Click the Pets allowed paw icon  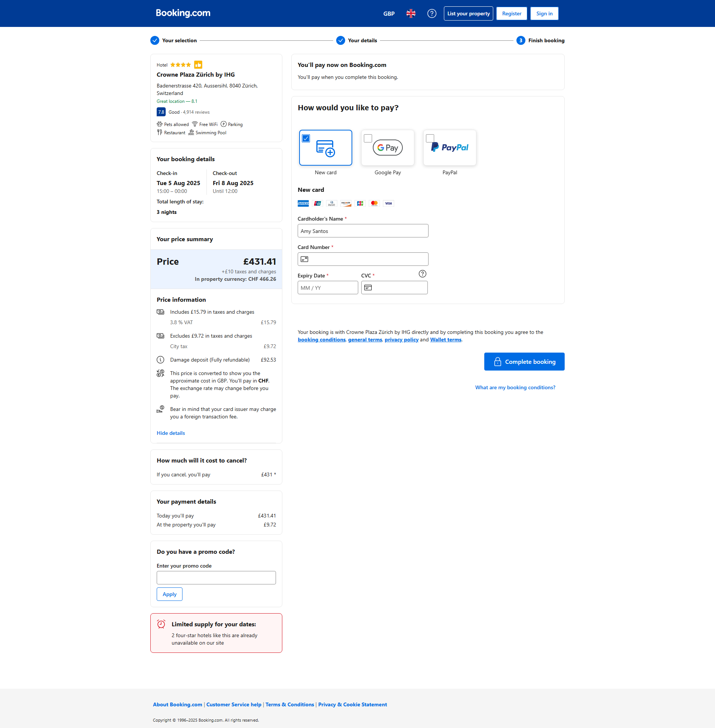pos(160,124)
